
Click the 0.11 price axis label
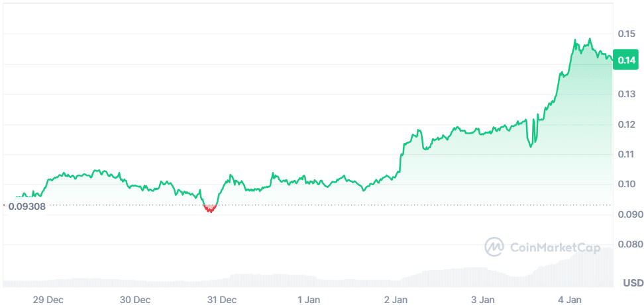(x=627, y=154)
